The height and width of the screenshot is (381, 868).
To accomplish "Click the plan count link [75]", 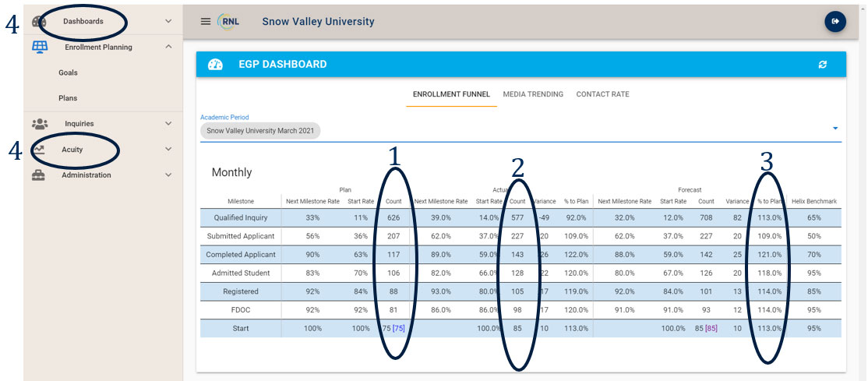I will 399,328.
